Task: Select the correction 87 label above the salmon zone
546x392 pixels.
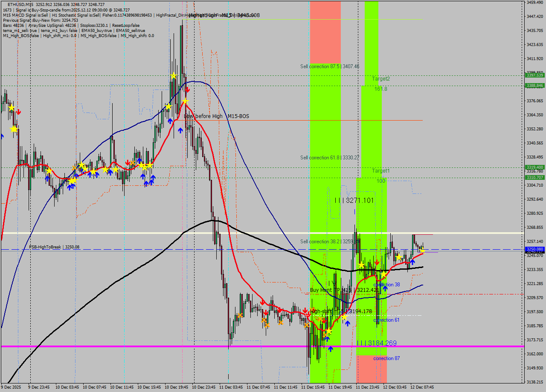Action: (x=386, y=358)
